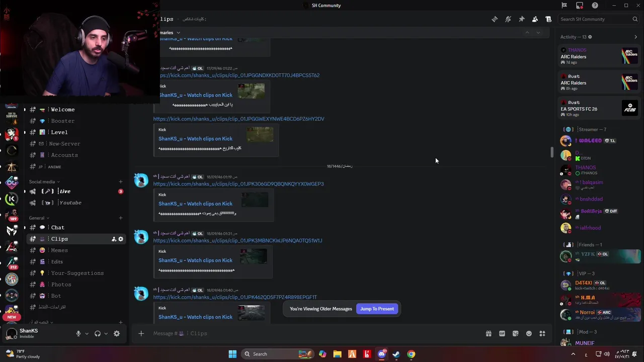644x362 pixels.
Task: Open the Your-Suggestions channel
Action: pyautogui.click(x=76, y=273)
